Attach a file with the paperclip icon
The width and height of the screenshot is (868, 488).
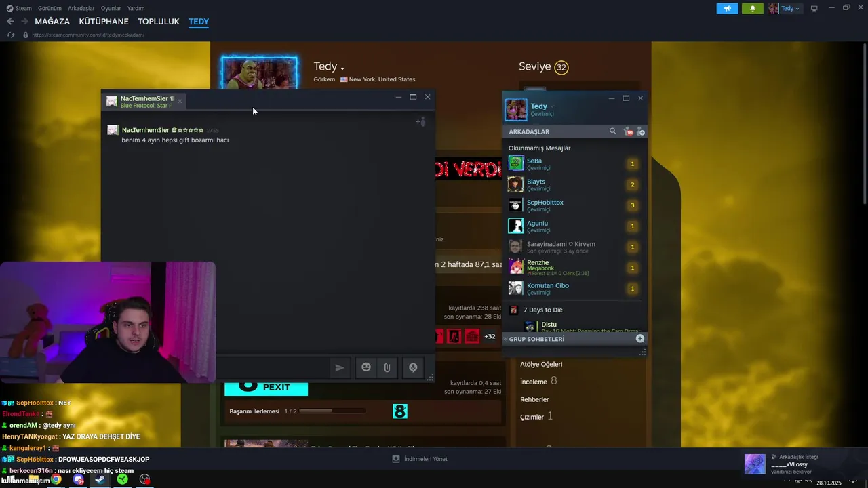387,367
